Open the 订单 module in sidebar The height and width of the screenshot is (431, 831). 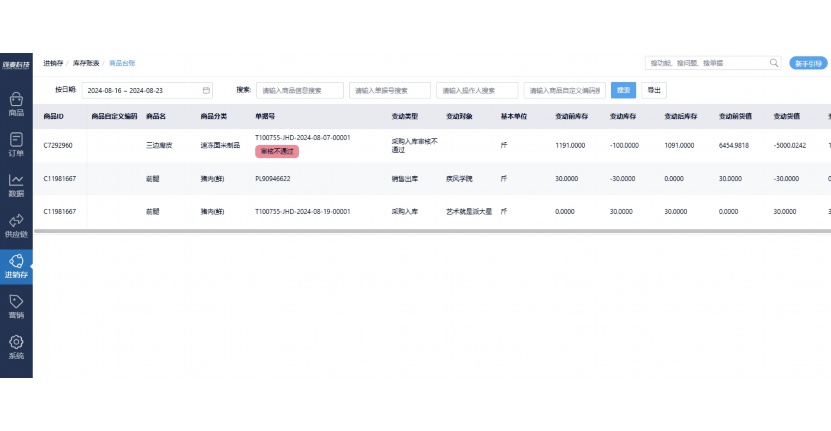[16, 145]
